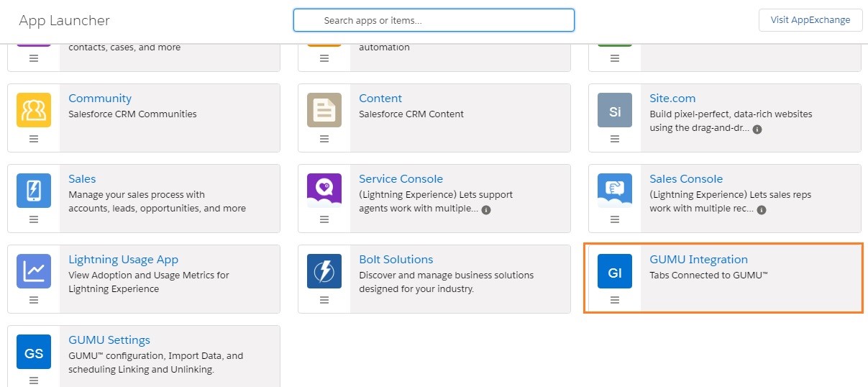Image resolution: width=868 pixels, height=387 pixels.
Task: Click the Site.com 'Si' icon
Action: click(x=615, y=110)
